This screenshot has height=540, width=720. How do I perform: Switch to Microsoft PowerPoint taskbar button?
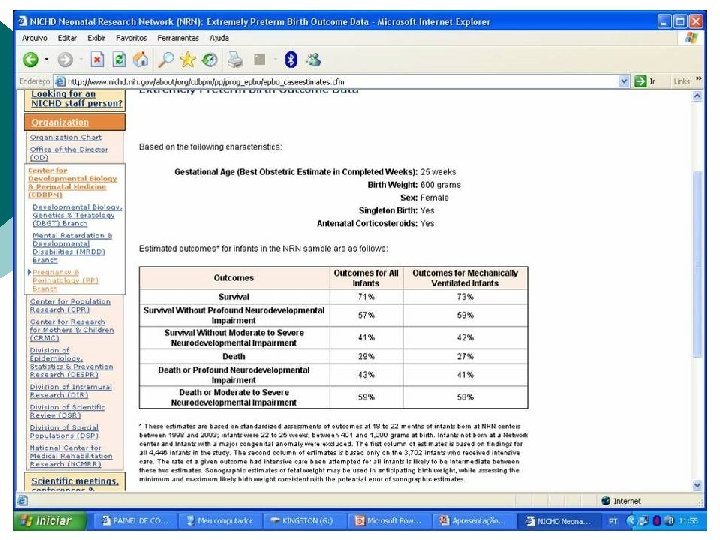point(387,521)
